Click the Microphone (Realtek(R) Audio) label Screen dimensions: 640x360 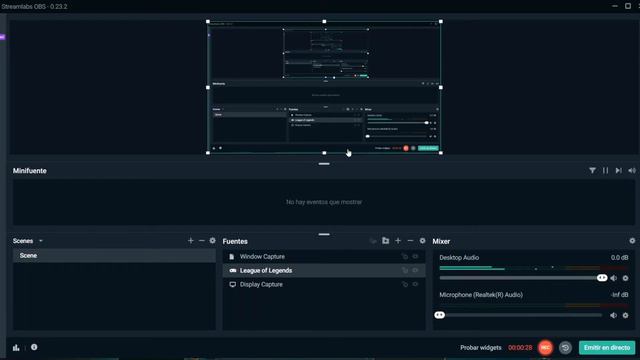[481, 295]
